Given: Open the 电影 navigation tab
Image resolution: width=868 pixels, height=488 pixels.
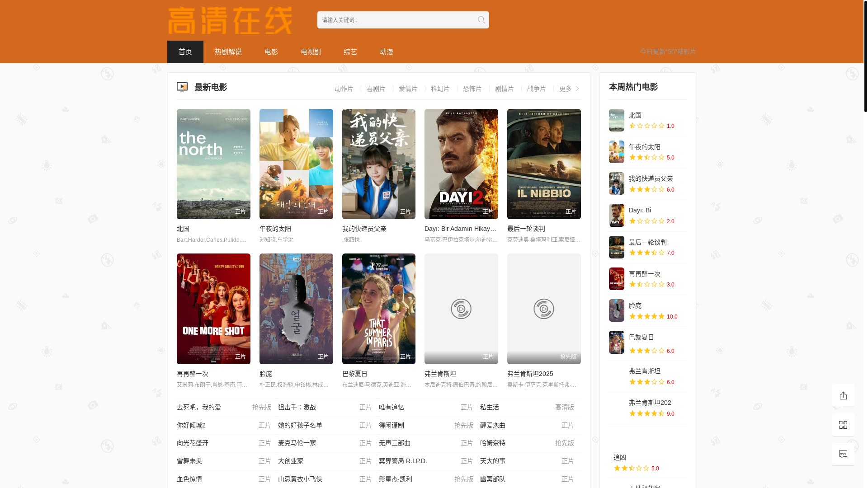Looking at the screenshot, I should point(271,52).
